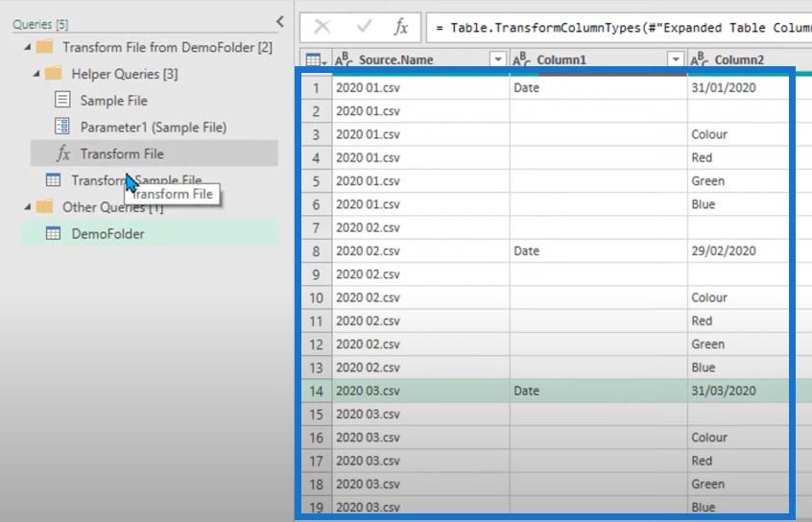Screen dimensions: 812x522
Task: Click the Helper Queries folder icon
Action: pyautogui.click(x=54, y=73)
